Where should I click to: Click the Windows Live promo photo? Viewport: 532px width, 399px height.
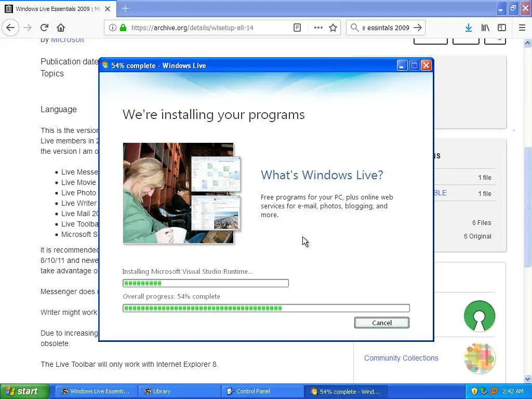[182, 193]
